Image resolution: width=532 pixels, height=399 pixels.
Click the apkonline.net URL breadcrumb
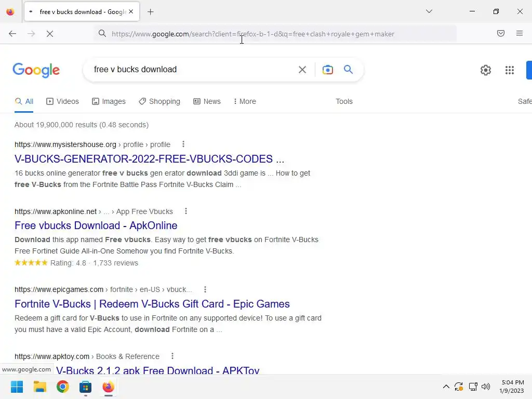tap(94, 212)
